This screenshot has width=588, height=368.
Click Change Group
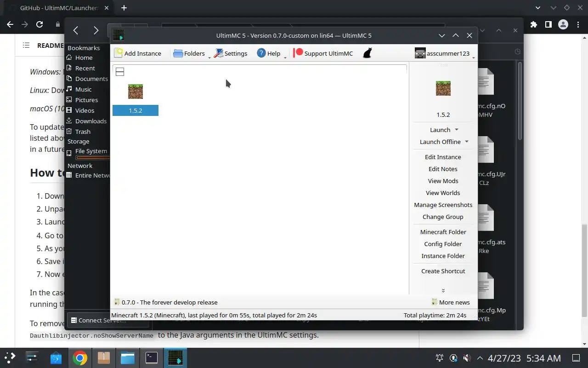tap(443, 217)
